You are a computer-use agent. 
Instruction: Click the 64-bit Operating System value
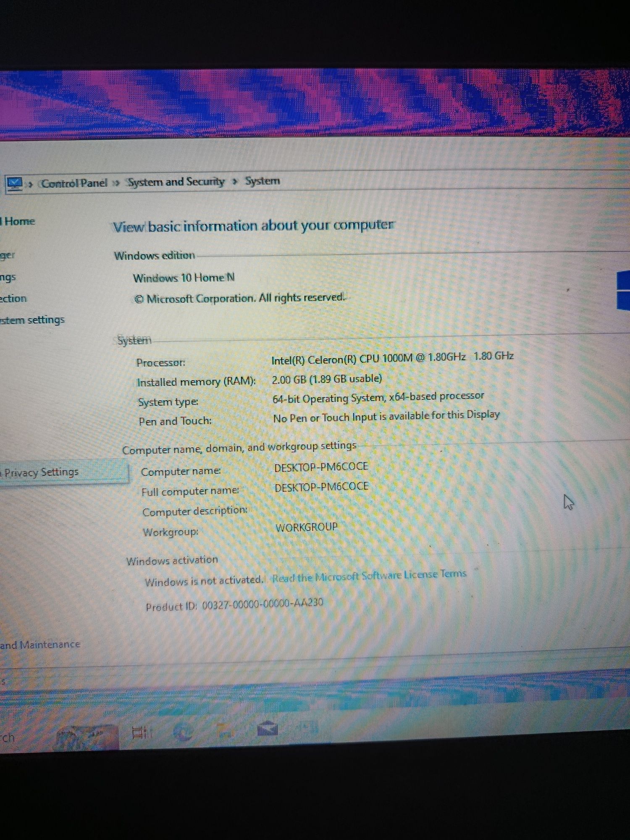point(378,397)
